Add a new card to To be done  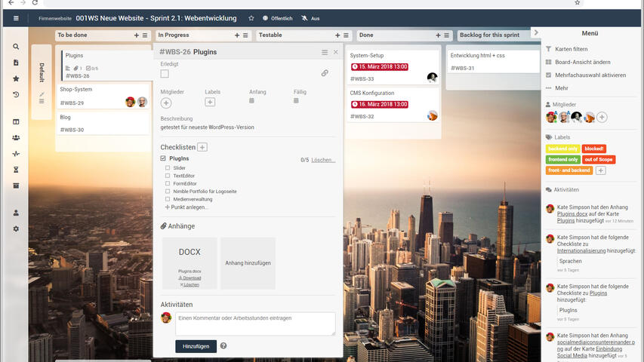click(137, 35)
